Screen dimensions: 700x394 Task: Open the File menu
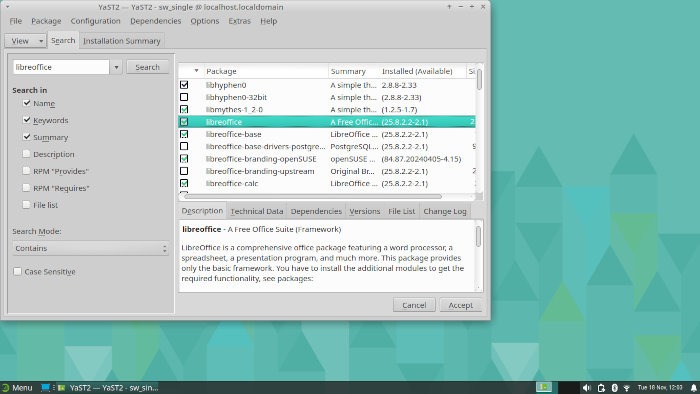[x=16, y=21]
